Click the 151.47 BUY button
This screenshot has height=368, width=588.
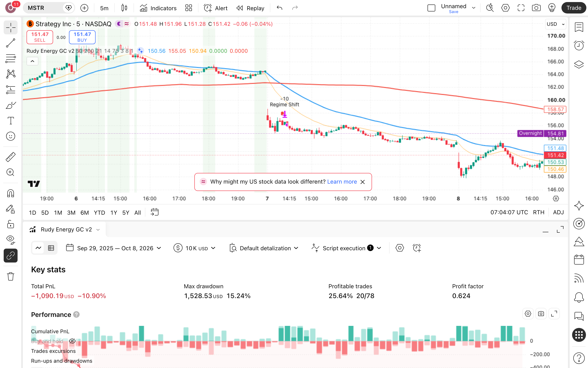pyautogui.click(x=82, y=37)
